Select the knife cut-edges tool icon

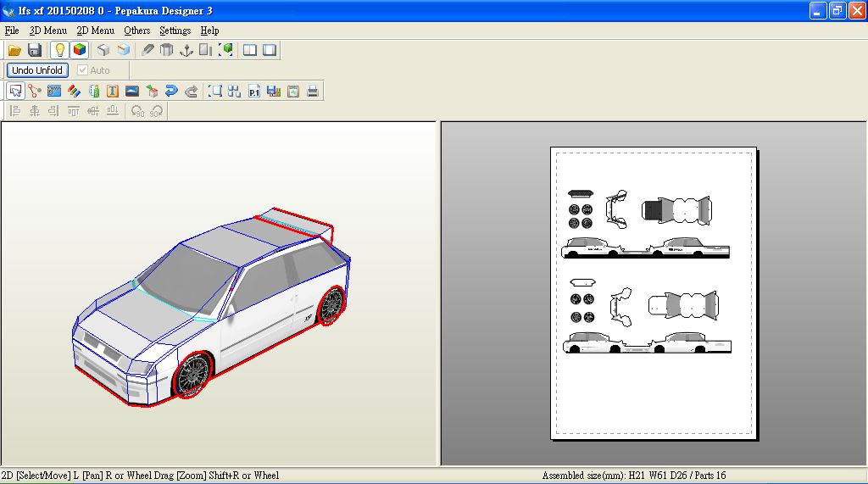(x=147, y=50)
